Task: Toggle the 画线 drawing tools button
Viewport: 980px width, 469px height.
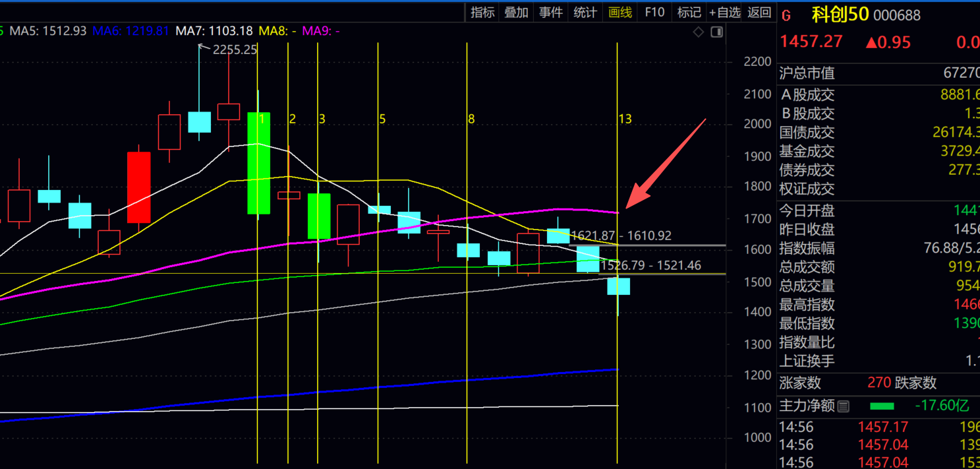Action: [x=620, y=12]
